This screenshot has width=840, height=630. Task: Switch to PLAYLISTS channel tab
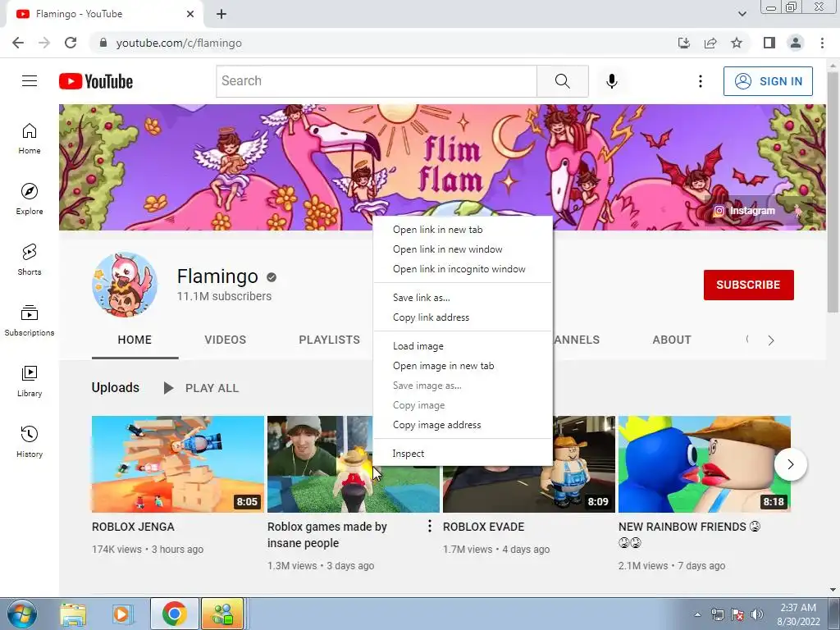(x=330, y=340)
